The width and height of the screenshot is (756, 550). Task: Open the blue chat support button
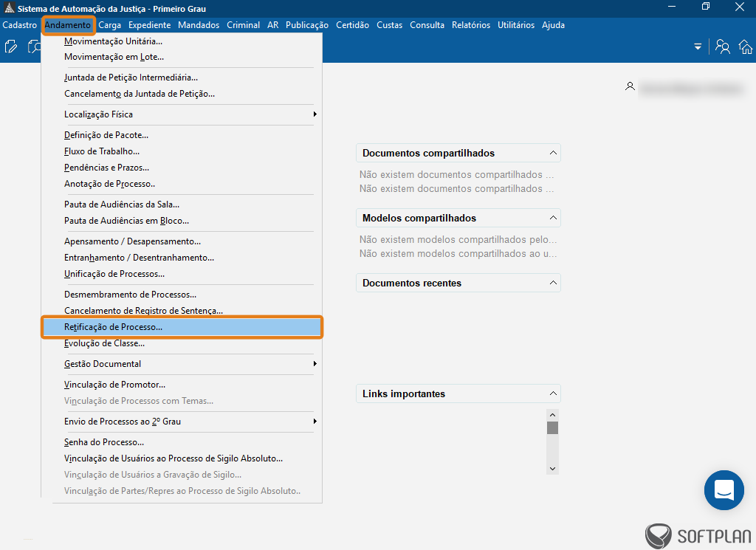[x=724, y=489]
